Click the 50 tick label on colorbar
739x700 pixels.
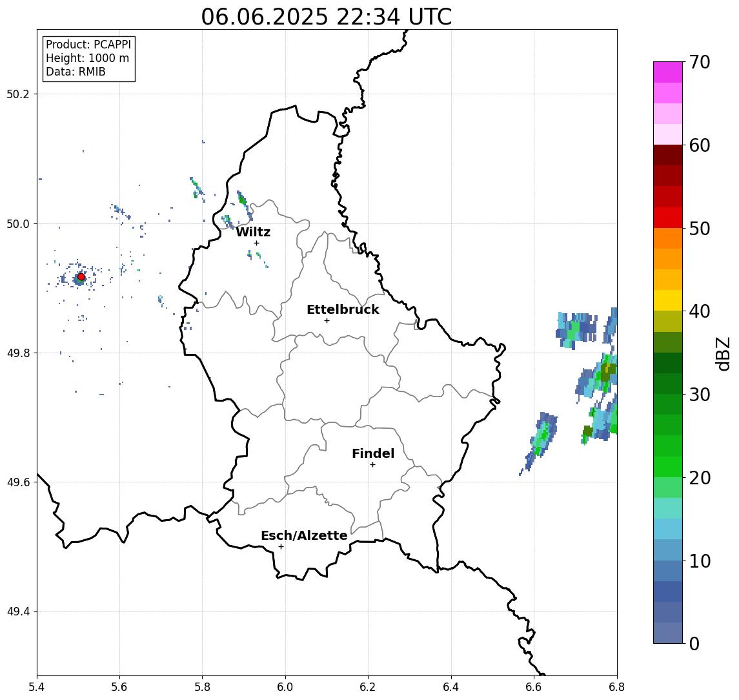[x=700, y=229]
